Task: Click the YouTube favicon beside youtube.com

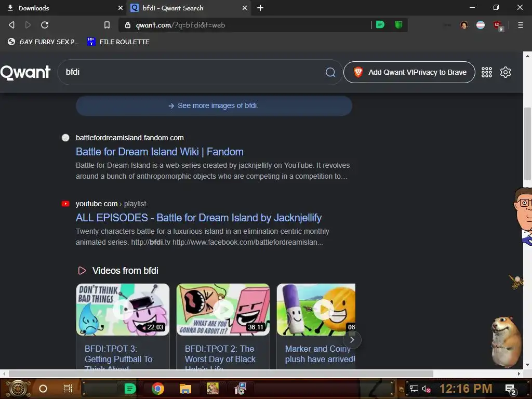Action: coord(65,204)
